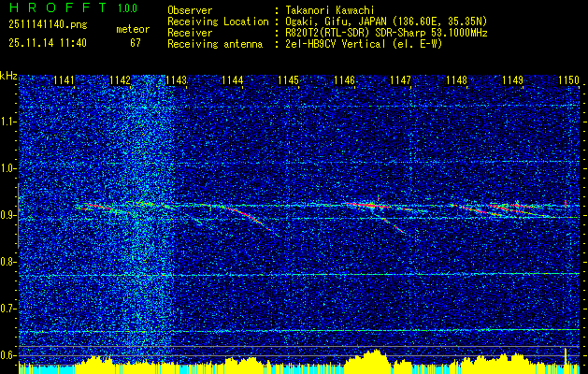Select the filename 2511141140.png
588x374 pixels.
point(48,25)
